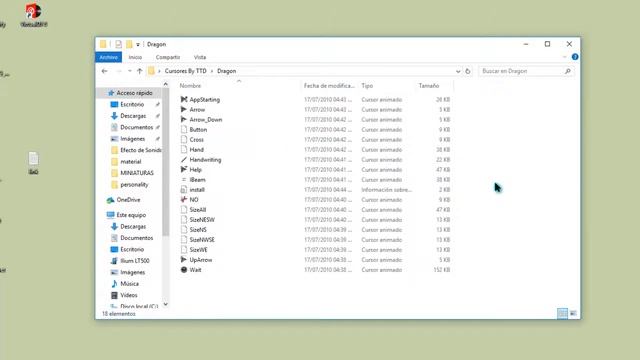Click new folder icon in title bar
The height and width of the screenshot is (360, 640).
129,44
